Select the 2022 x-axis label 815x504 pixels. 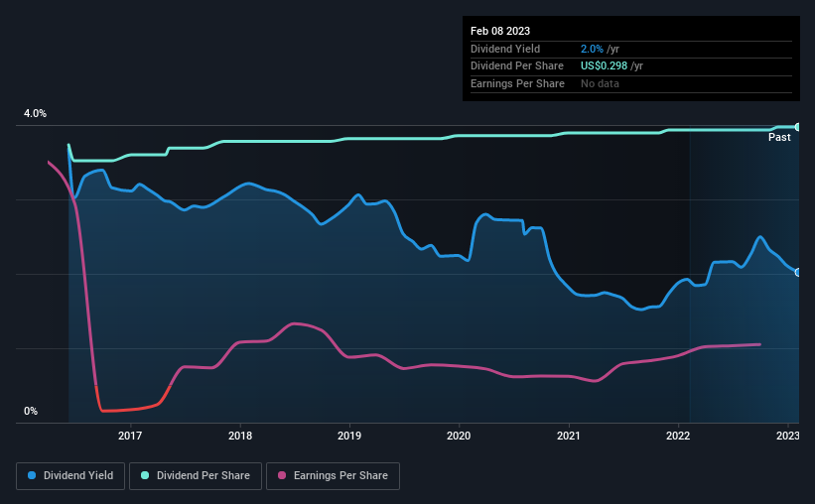(x=678, y=436)
